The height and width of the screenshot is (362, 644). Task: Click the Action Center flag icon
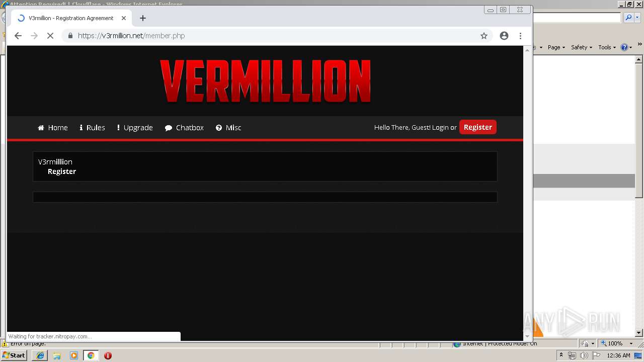(596, 355)
